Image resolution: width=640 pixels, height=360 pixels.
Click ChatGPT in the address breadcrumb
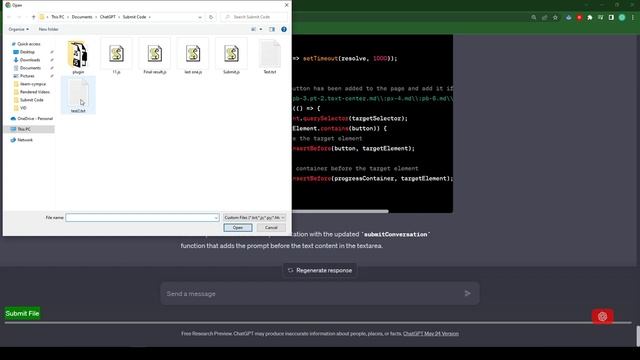(x=108, y=17)
